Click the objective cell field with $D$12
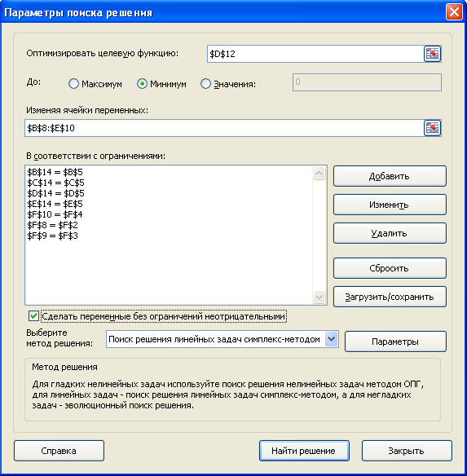The image size is (467, 476). [315, 54]
